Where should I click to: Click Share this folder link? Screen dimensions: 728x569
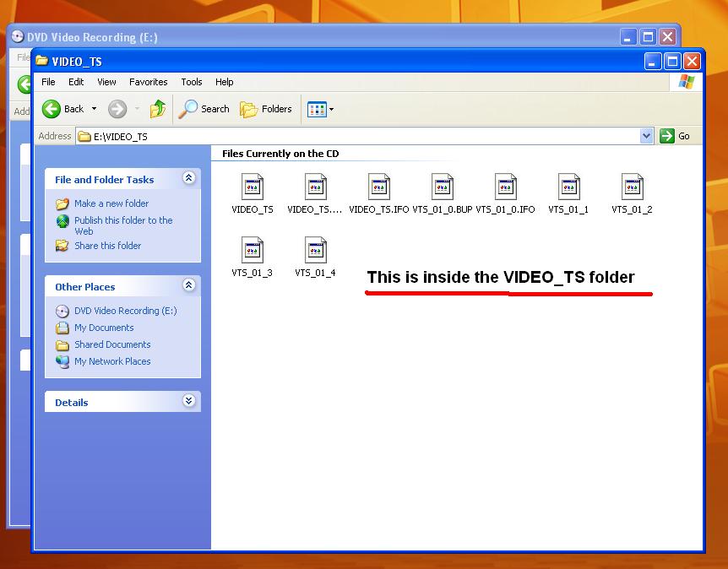108,246
